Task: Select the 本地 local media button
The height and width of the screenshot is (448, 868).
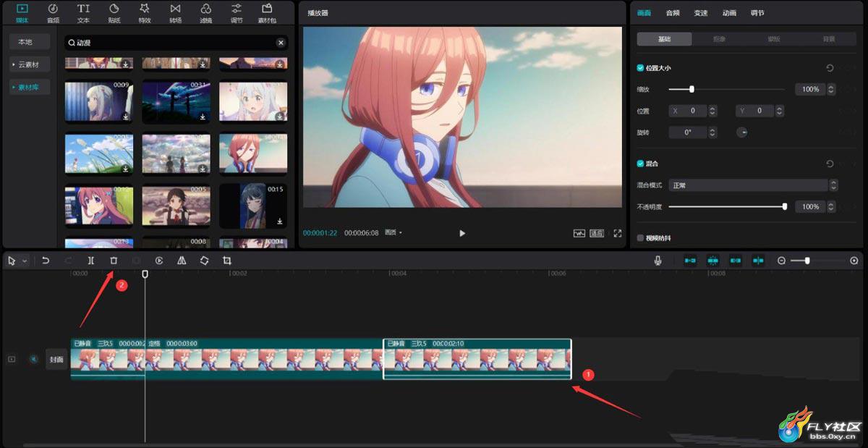Action: (x=30, y=42)
